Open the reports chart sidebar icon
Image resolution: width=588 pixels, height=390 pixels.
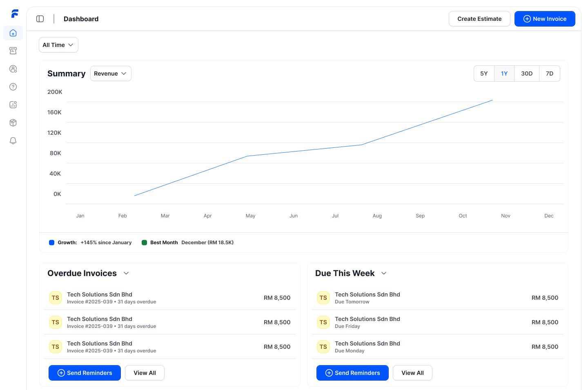[13, 105]
